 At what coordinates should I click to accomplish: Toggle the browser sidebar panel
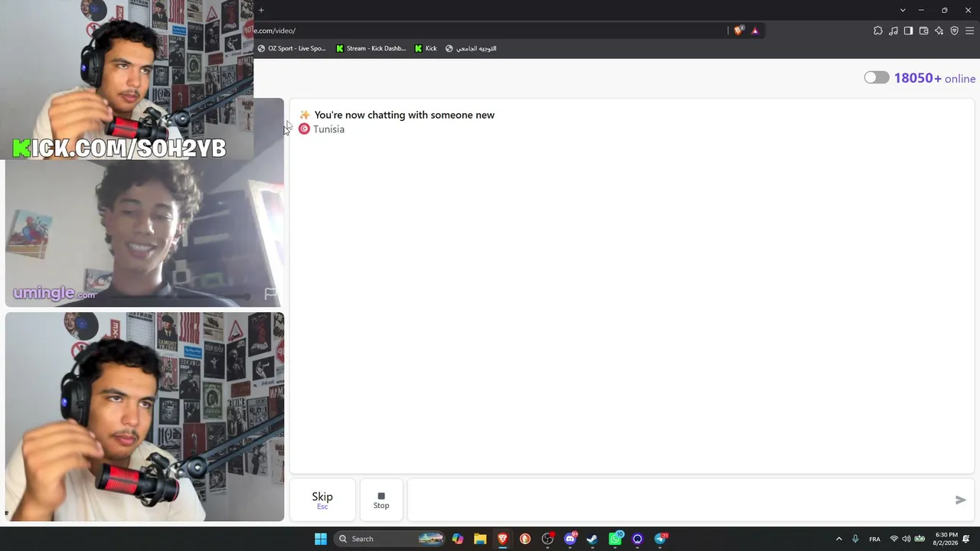coord(908,31)
